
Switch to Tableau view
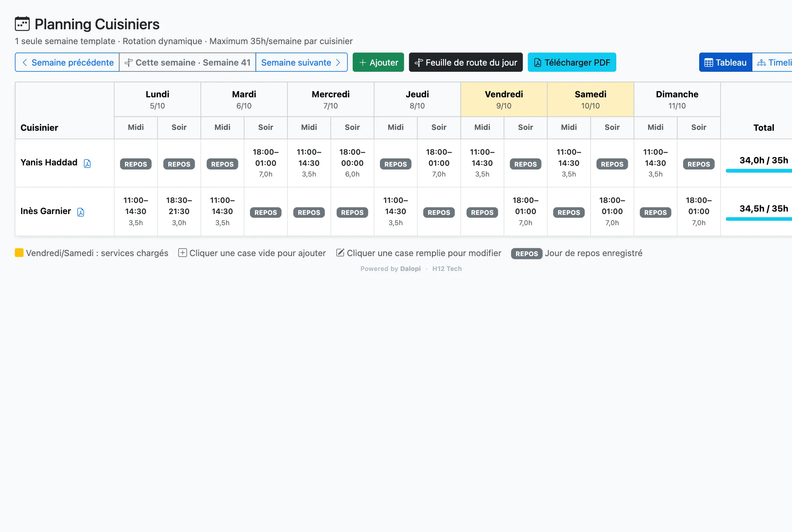[726, 62]
